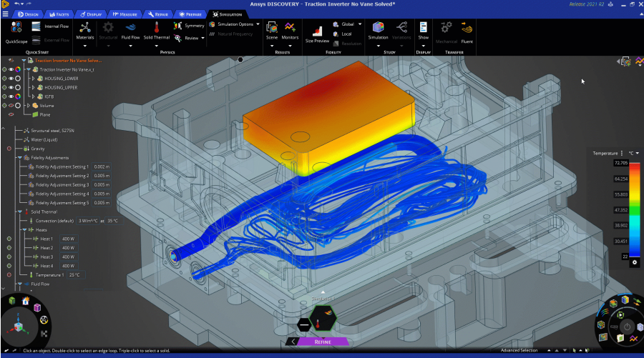
Task: Open the Scene results tool
Action: [272, 31]
